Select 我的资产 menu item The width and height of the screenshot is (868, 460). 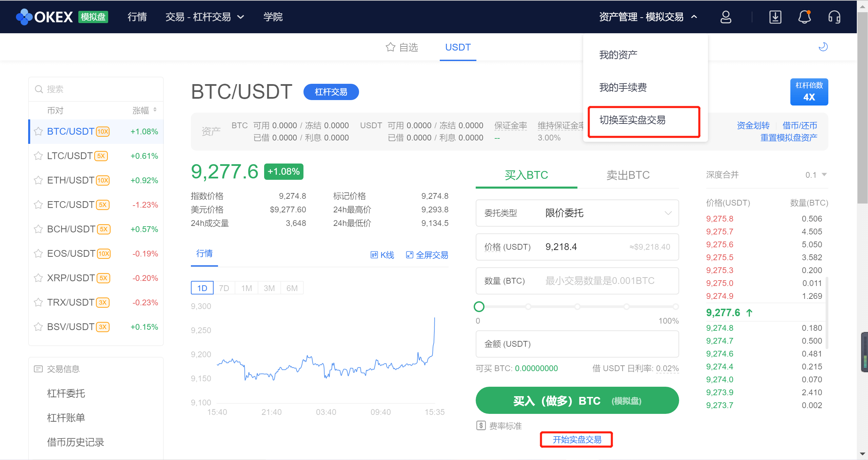coord(618,55)
